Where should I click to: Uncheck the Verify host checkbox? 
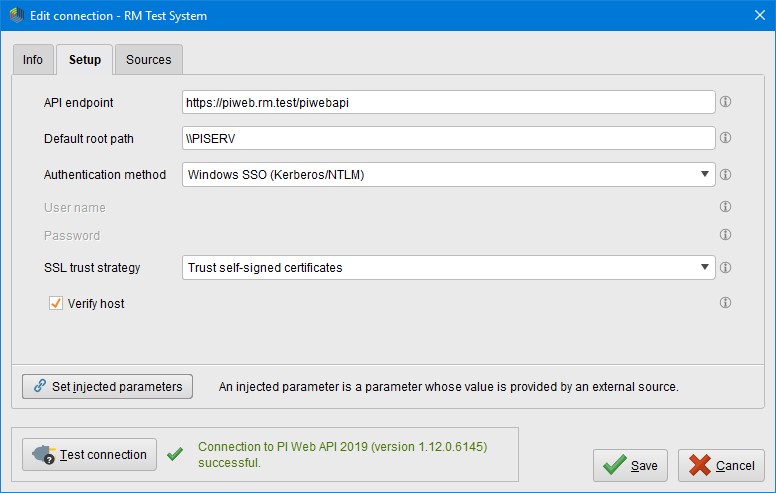click(x=56, y=303)
